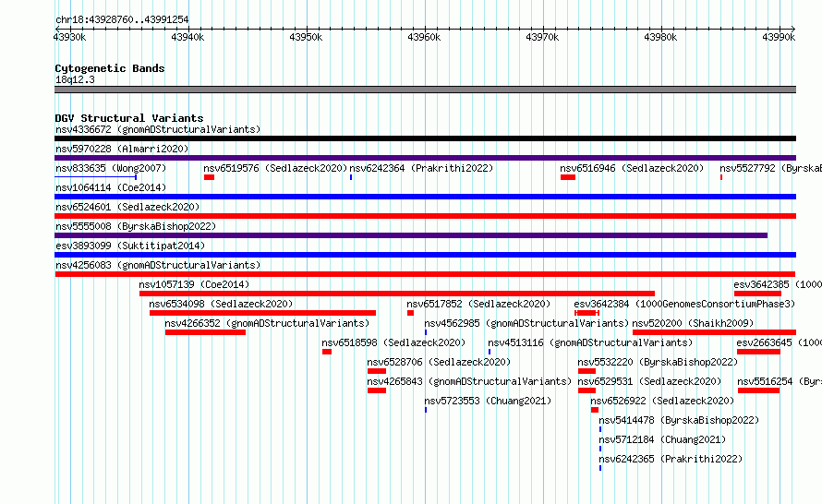Screen dimensions: 822x504
Task: Click the chr18:43928760..43991254 coordinates text
Action: coord(122,19)
